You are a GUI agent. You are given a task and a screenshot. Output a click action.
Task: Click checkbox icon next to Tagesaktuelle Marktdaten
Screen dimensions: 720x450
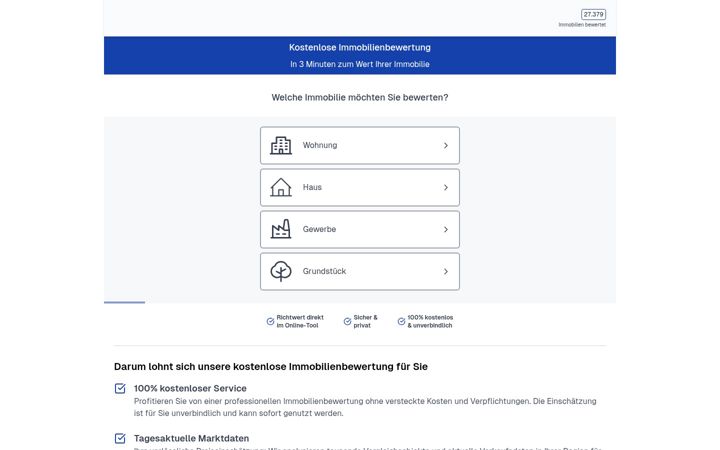click(120, 439)
